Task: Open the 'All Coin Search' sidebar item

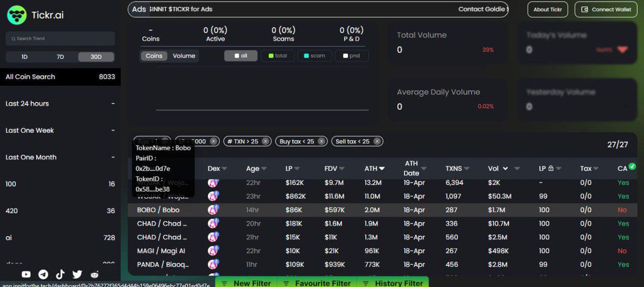Action: 60,77
